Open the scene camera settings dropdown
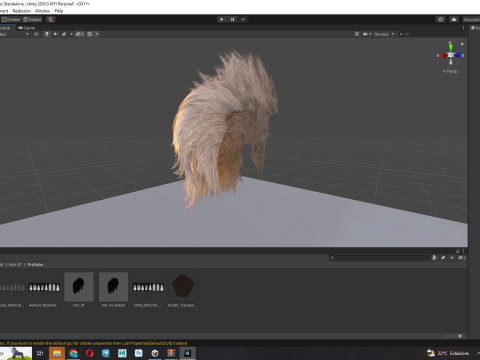Screen dimensions: 480x360 click(x=367, y=34)
